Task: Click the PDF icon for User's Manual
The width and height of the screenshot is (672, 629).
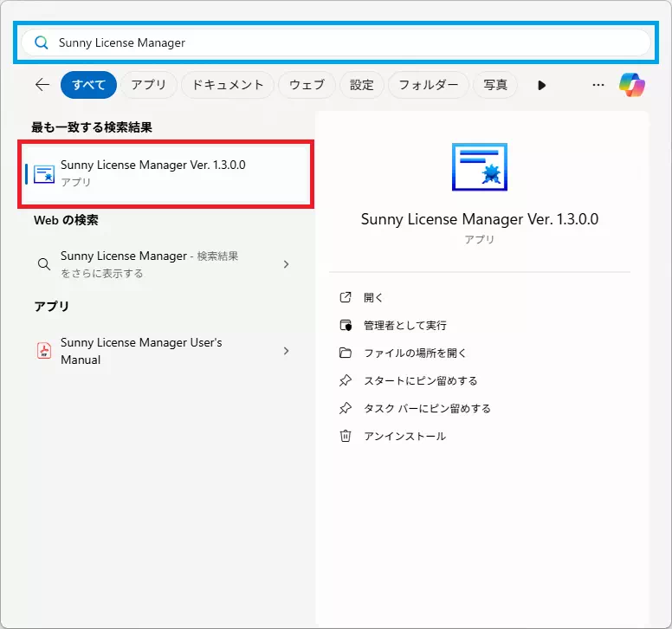Action: [44, 351]
